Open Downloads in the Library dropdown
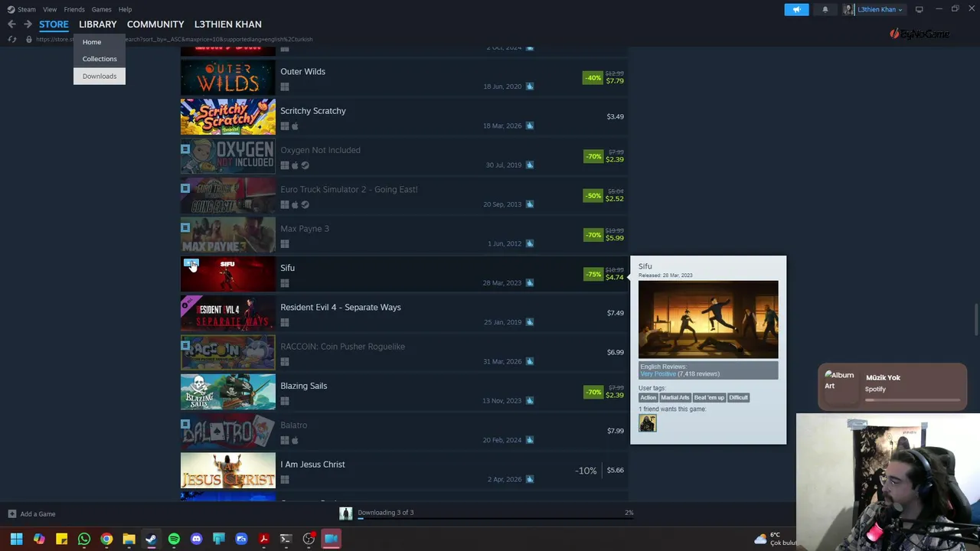 pyautogui.click(x=100, y=76)
